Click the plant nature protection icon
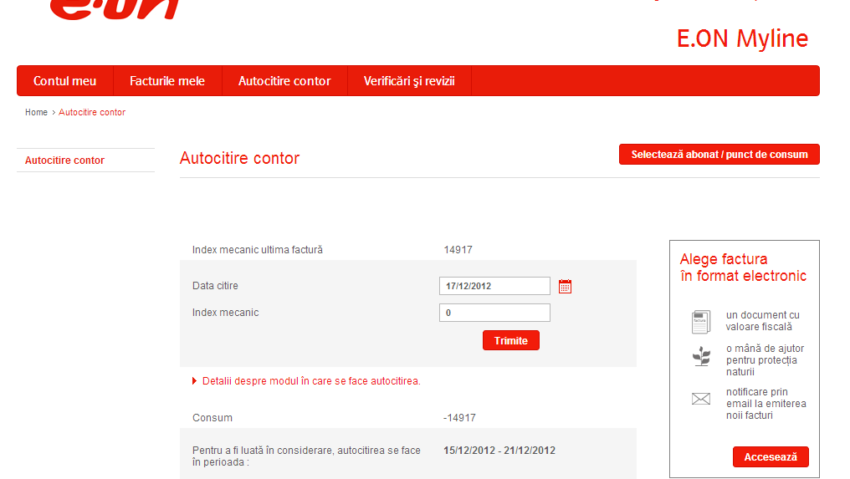Screen dimensions: 850x479 click(x=701, y=357)
